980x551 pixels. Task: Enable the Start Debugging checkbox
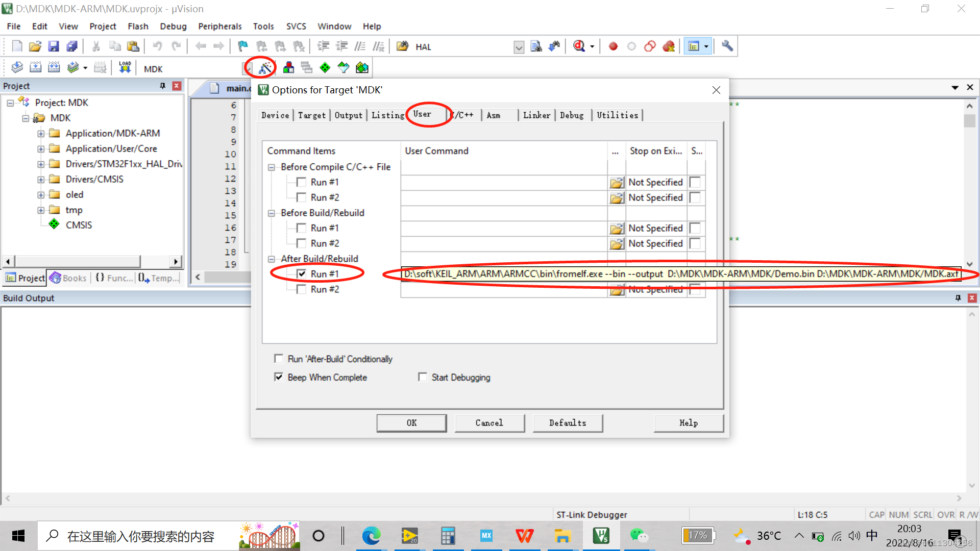(x=423, y=377)
